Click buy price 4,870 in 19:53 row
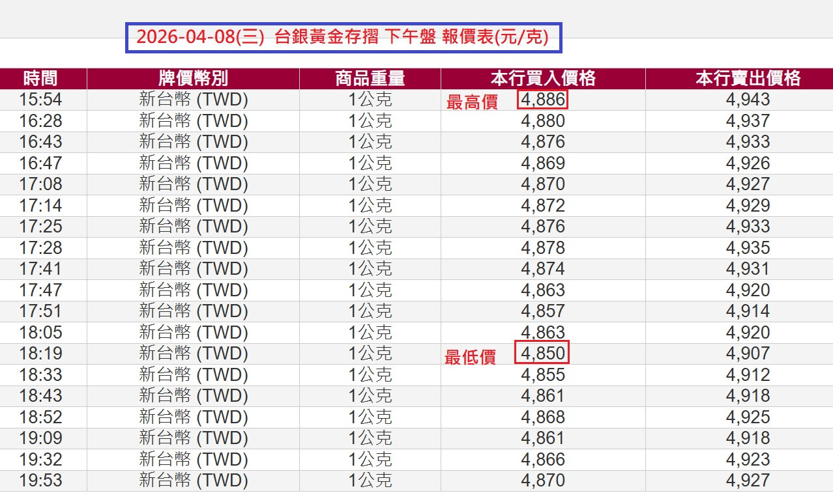 pyautogui.click(x=543, y=481)
